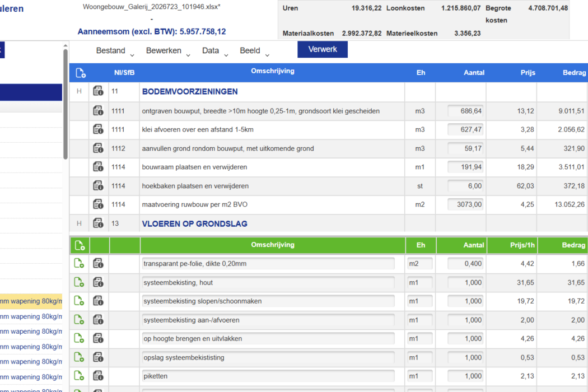588x392 pixels.
Task: Open the BODEMVOORZIENINGEN chapter heading
Action: (190, 91)
